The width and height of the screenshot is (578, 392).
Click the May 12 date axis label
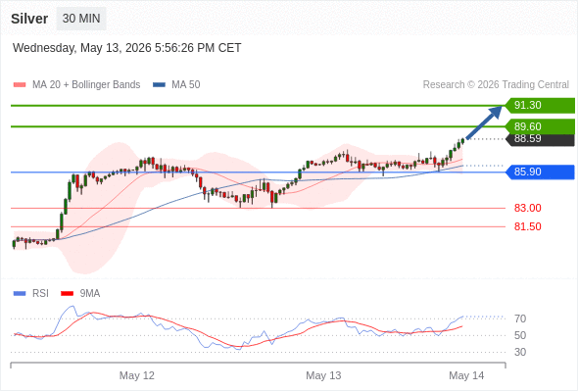[x=137, y=375]
